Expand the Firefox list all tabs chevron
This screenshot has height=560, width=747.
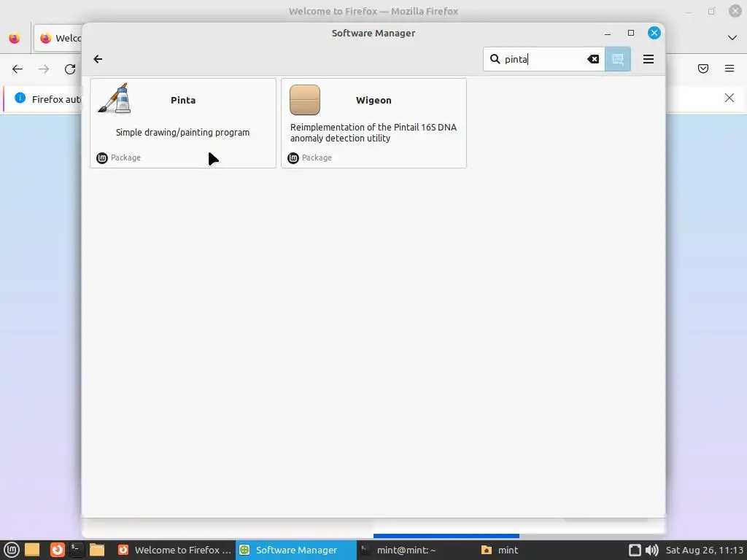click(x=732, y=38)
